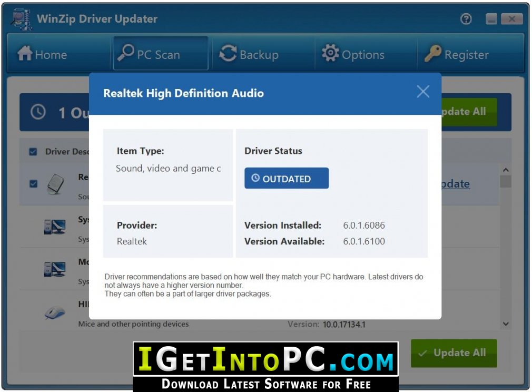Open the Home tab

(58, 53)
